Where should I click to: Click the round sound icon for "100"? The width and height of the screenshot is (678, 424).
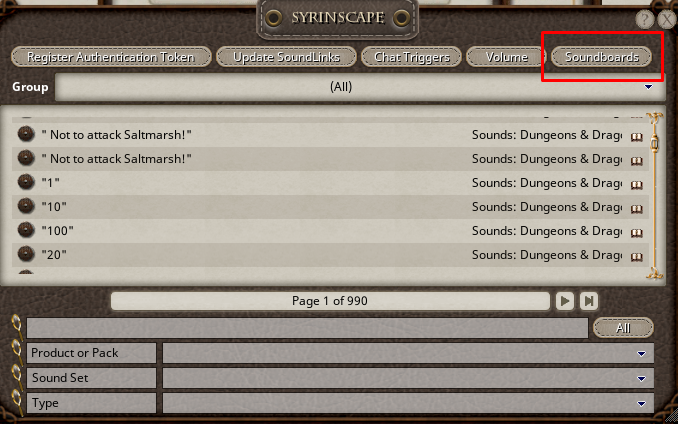[x=26, y=230]
